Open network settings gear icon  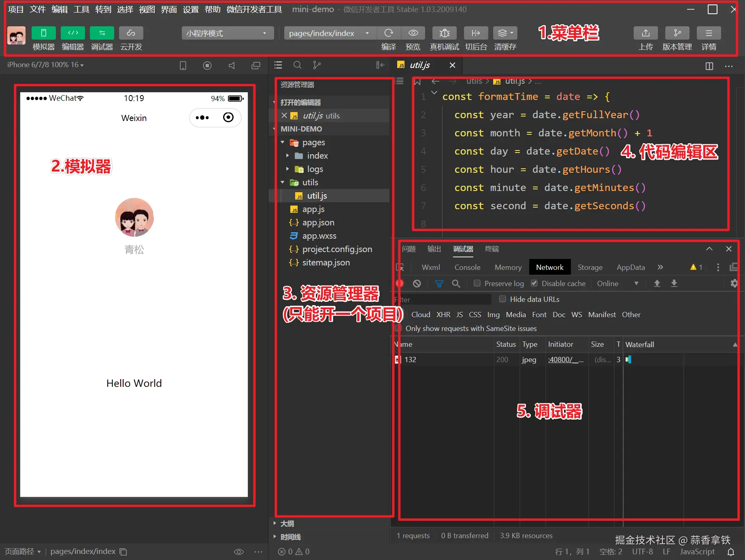[x=734, y=284]
